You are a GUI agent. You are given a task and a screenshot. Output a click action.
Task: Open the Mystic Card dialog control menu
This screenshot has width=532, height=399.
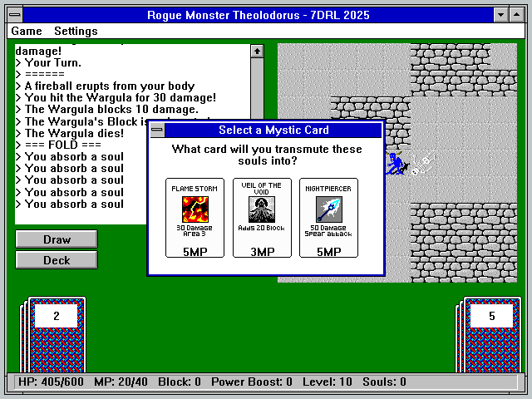click(x=157, y=131)
